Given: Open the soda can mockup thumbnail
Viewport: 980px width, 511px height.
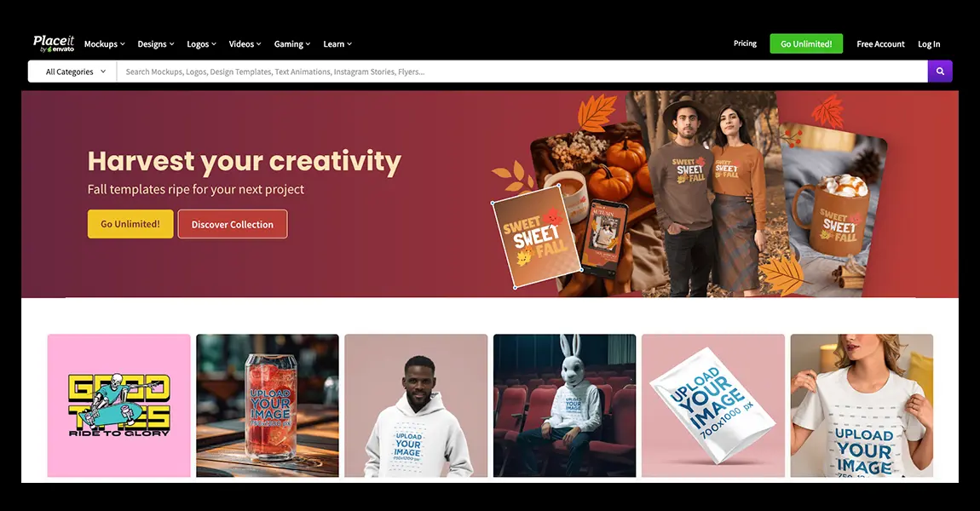Looking at the screenshot, I should [268, 405].
